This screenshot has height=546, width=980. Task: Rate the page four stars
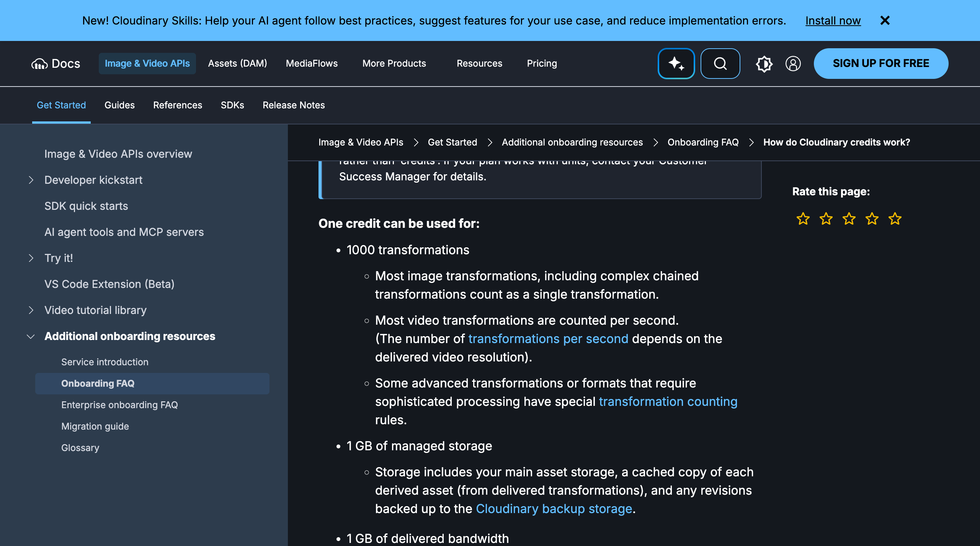coord(872,219)
